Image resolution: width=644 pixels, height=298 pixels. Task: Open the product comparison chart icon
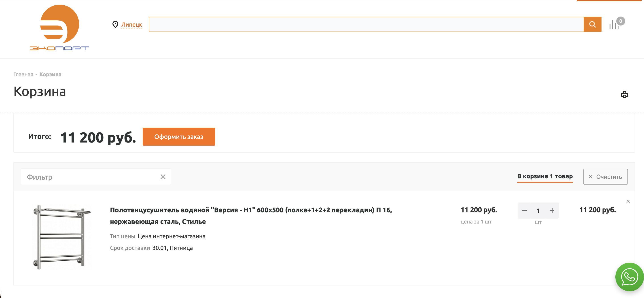tap(614, 25)
